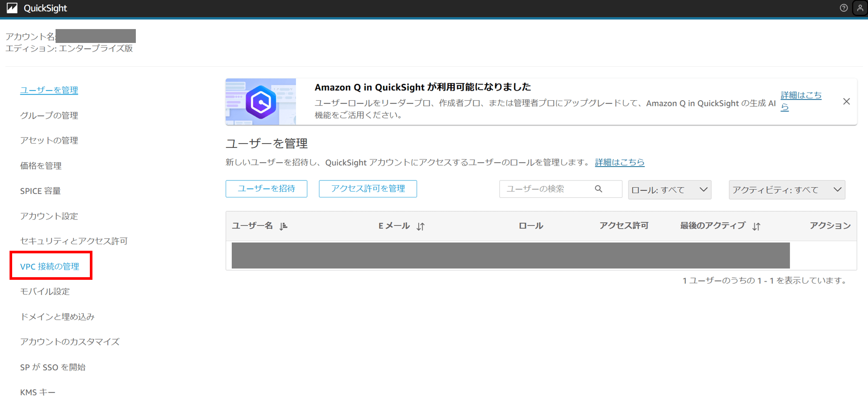Click the ロール column header
This screenshot has width=868, height=403.
tap(531, 226)
